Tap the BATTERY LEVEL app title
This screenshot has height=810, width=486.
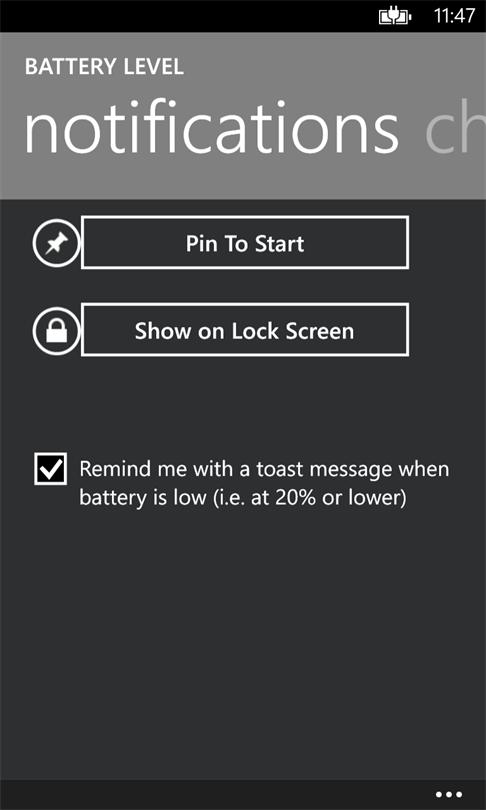pos(104,67)
